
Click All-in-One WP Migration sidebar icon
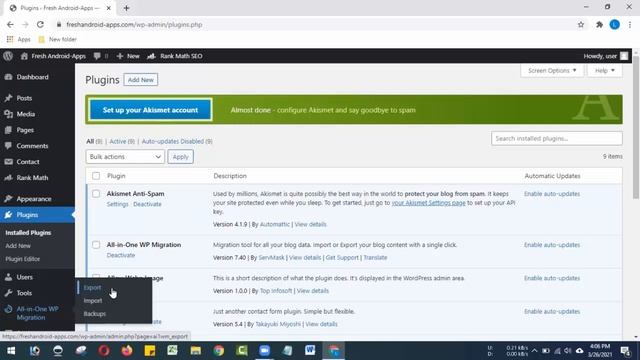pos(8,309)
